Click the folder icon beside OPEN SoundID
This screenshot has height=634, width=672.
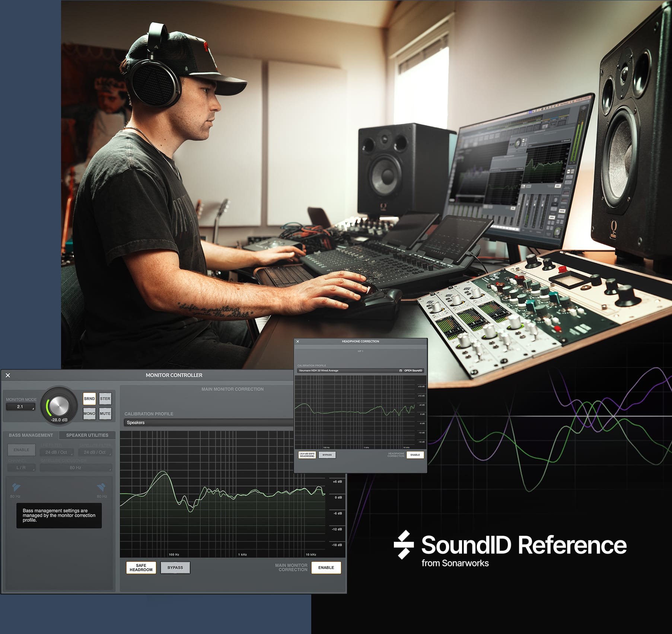[x=401, y=371]
